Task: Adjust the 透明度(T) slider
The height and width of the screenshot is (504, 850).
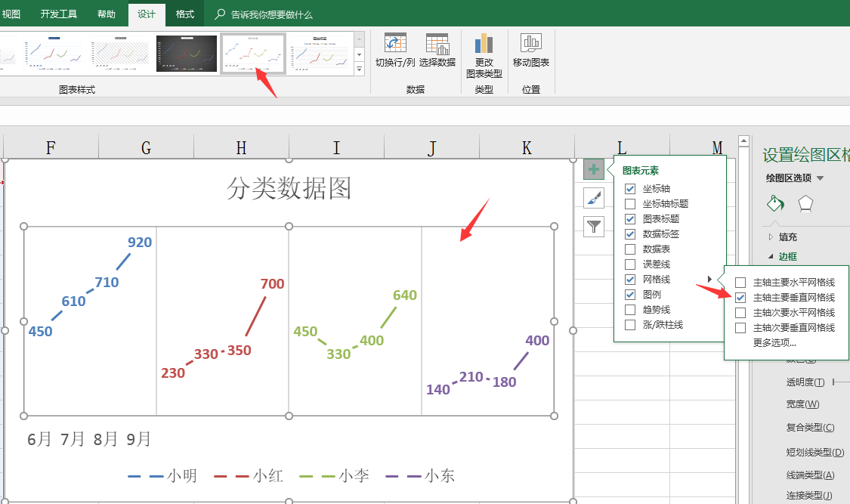Action: [x=841, y=382]
